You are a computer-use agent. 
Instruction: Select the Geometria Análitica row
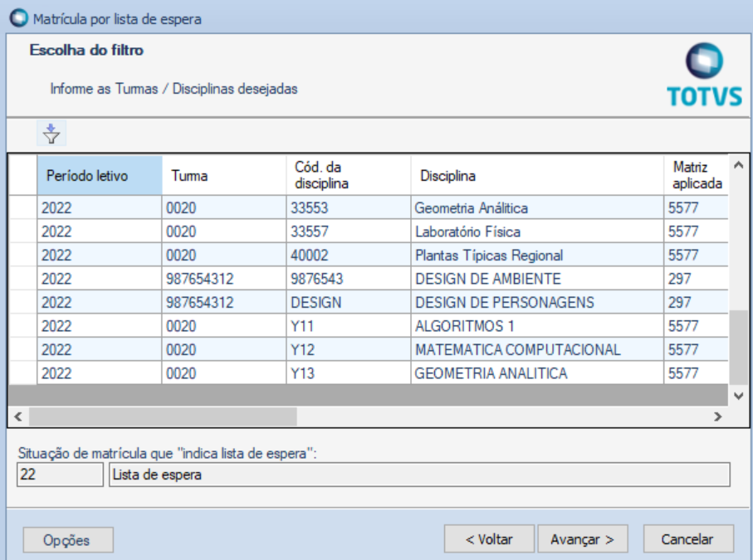(x=369, y=207)
